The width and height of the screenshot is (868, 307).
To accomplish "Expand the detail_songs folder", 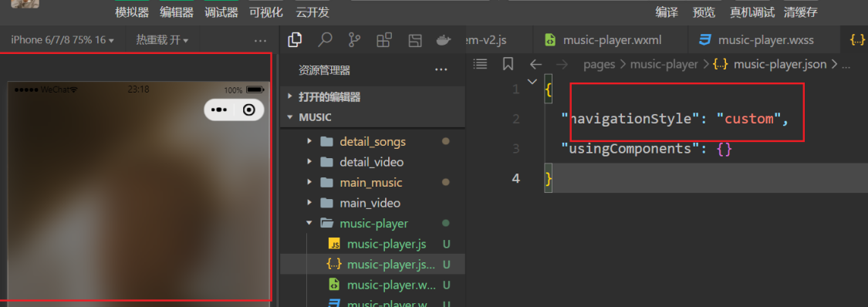I will point(372,142).
